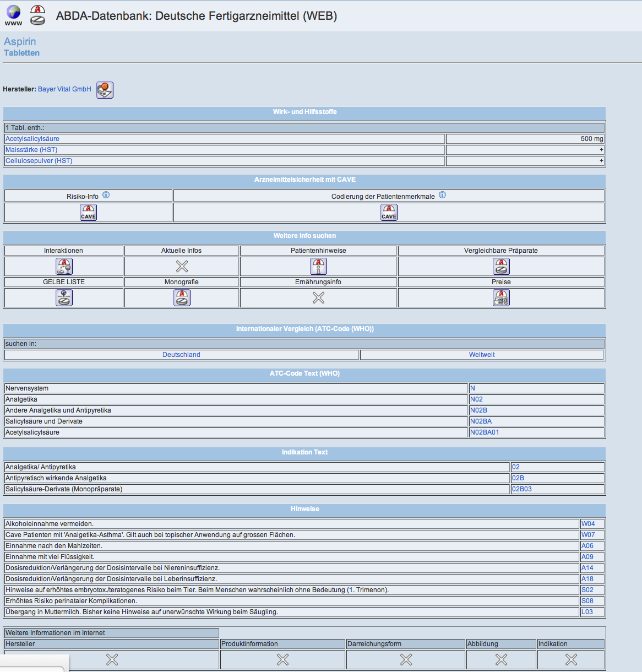This screenshot has width=642, height=672.
Task: Open the Monografie icon
Action: pyautogui.click(x=182, y=298)
